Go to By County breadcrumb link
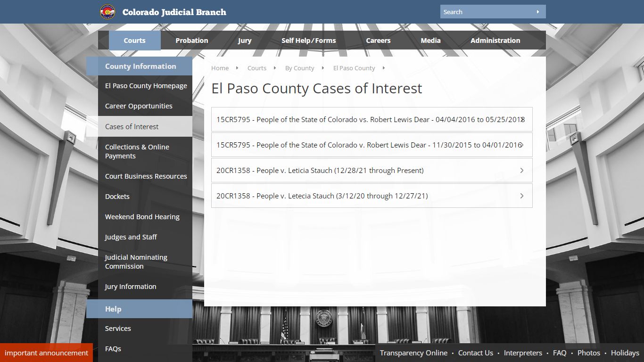This screenshot has width=644, height=362. (x=299, y=68)
